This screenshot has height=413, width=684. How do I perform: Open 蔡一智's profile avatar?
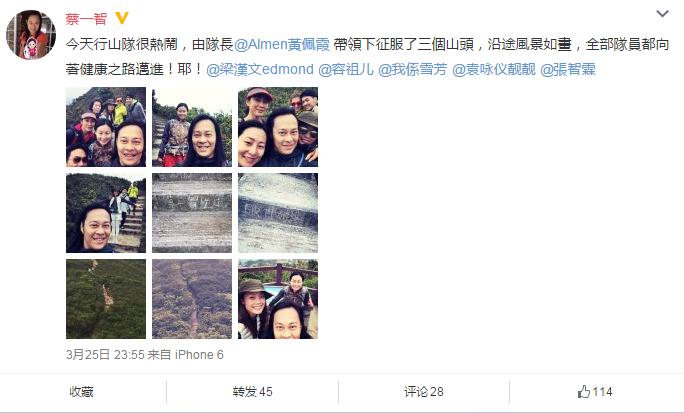(x=31, y=35)
